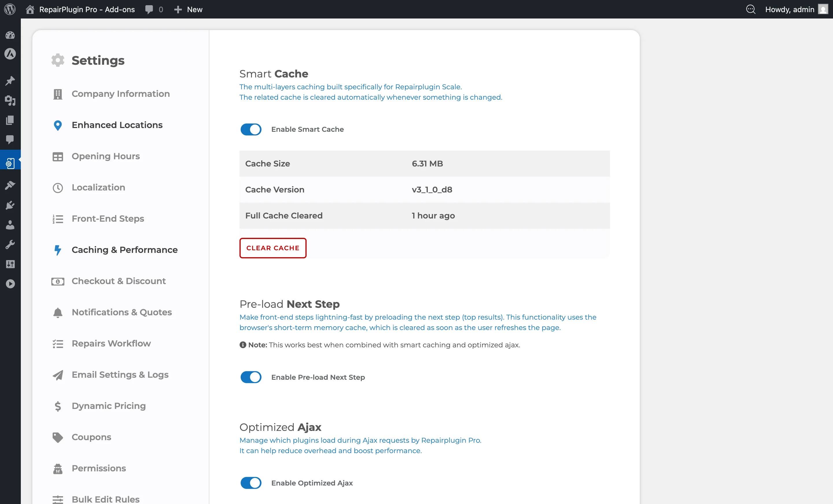Disable Enable Optimized Ajax
833x504 pixels.
click(250, 483)
